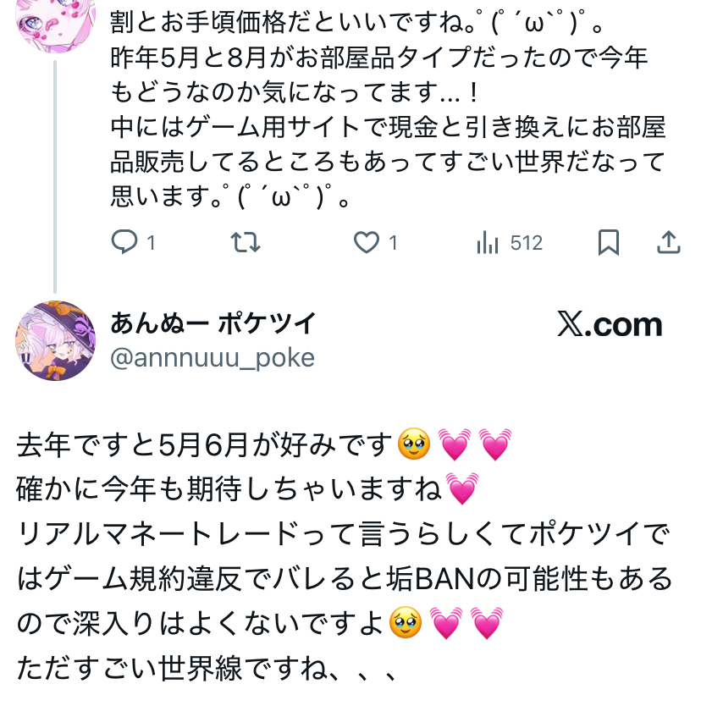Open the @annnuuu_poke handle link
Screen dimensions: 701x728
[x=213, y=358]
